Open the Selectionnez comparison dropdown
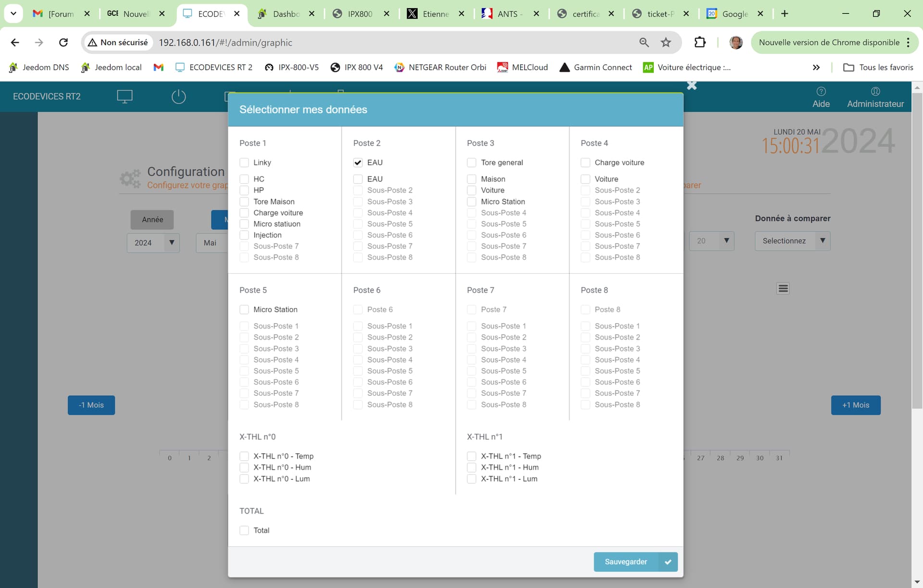This screenshot has width=923, height=588. (x=792, y=241)
